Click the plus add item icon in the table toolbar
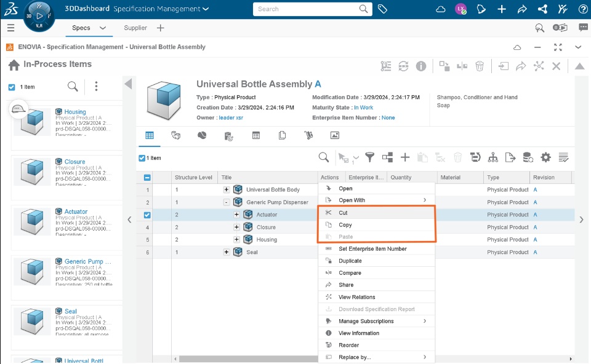 coord(405,157)
